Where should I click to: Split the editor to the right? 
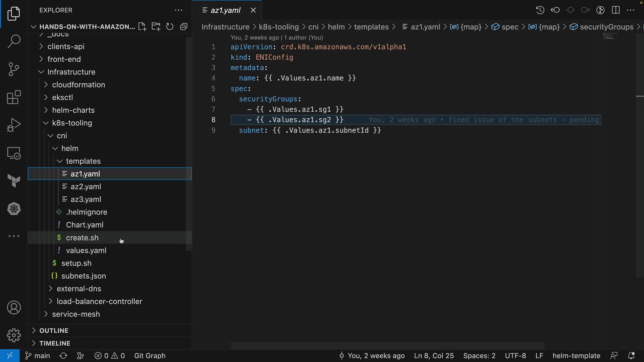point(616,10)
